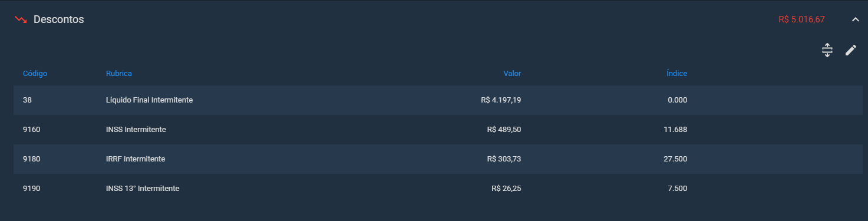Screen dimensions: 868x221
Task: Click the pencil edit icon
Action: (x=850, y=51)
